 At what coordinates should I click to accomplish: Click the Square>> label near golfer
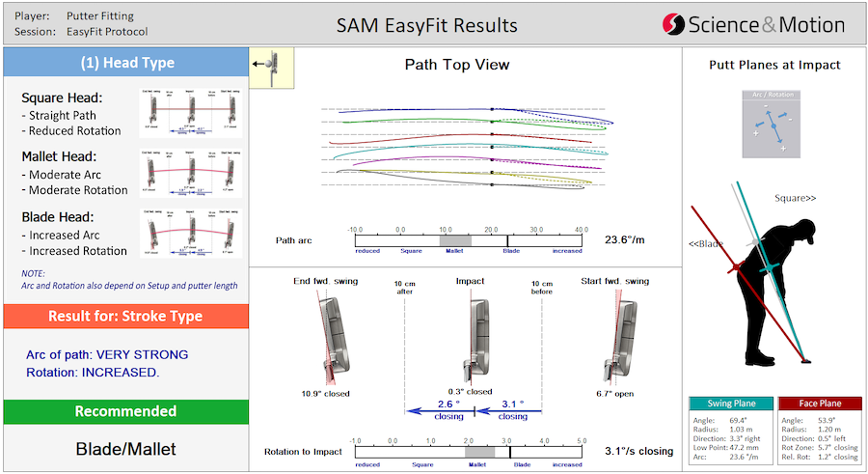point(795,198)
